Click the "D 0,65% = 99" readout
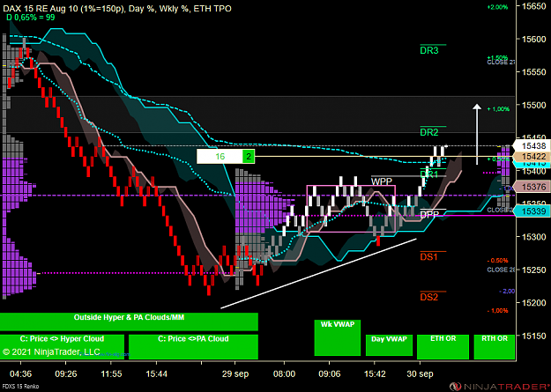This screenshot has width=551, height=392. pyautogui.click(x=31, y=18)
